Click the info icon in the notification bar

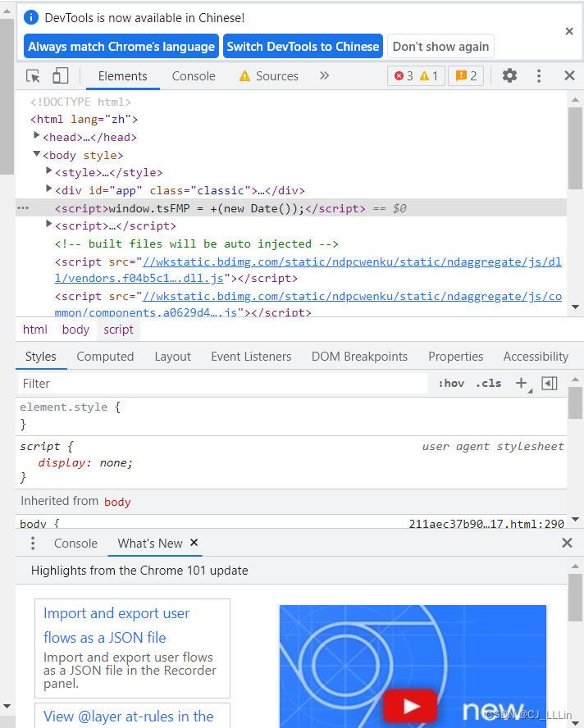coord(30,18)
